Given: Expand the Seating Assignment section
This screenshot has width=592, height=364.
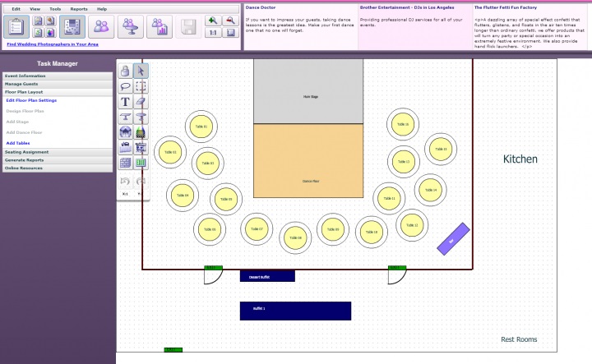Looking at the screenshot, I should coord(58,152).
